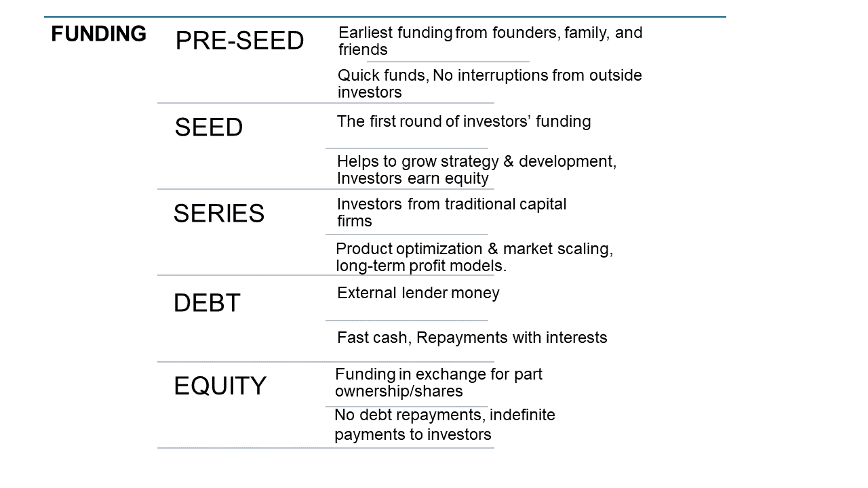Select the PRE-SEED heading
This screenshot has height=488, width=868.
(239, 41)
